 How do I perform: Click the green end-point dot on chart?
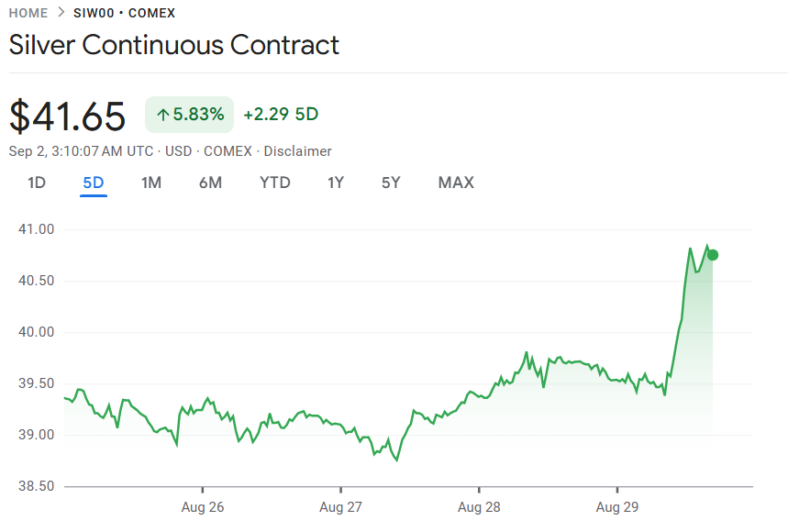click(x=713, y=255)
